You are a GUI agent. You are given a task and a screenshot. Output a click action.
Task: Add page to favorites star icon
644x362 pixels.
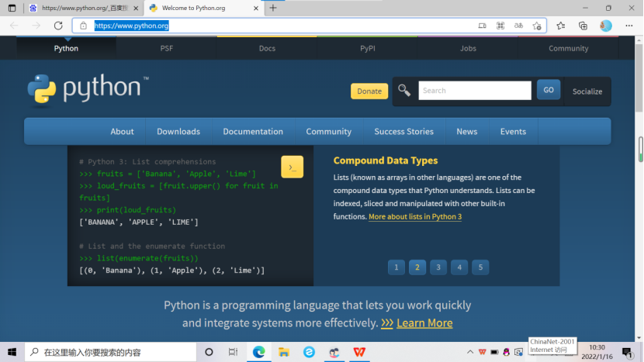pos(537,26)
